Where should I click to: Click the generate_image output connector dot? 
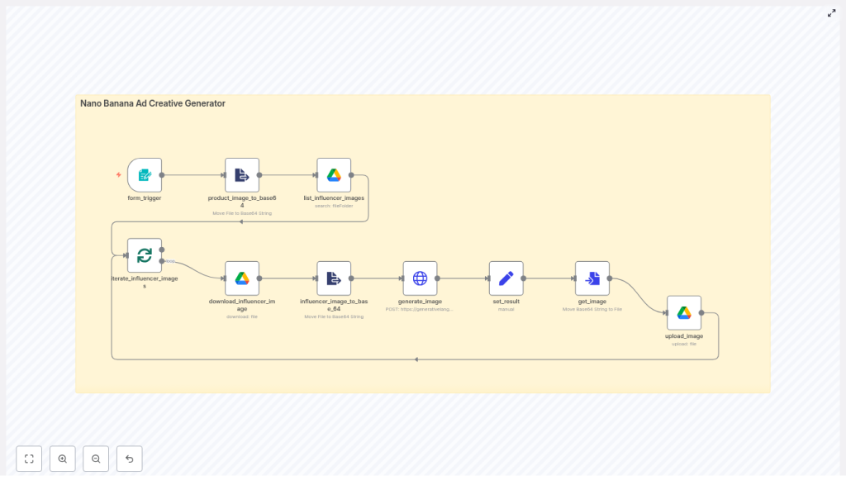437,278
